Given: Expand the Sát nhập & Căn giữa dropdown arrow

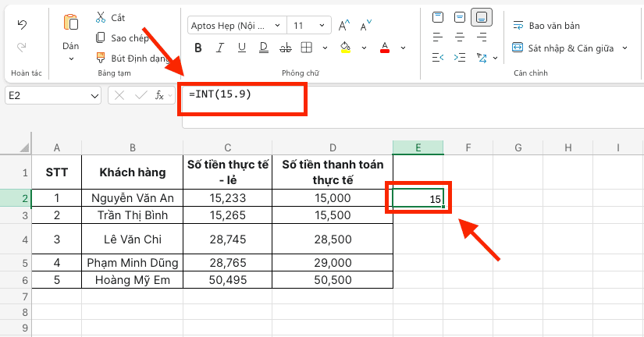Looking at the screenshot, I should pos(624,48).
